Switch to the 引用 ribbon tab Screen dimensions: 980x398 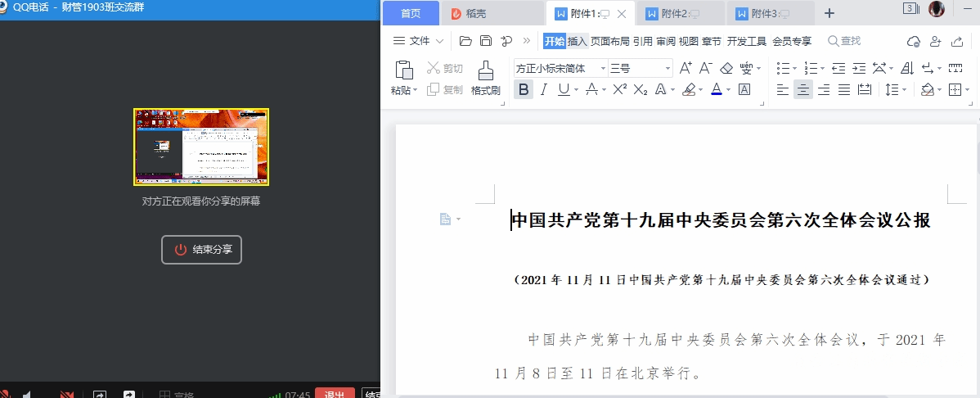point(642,41)
